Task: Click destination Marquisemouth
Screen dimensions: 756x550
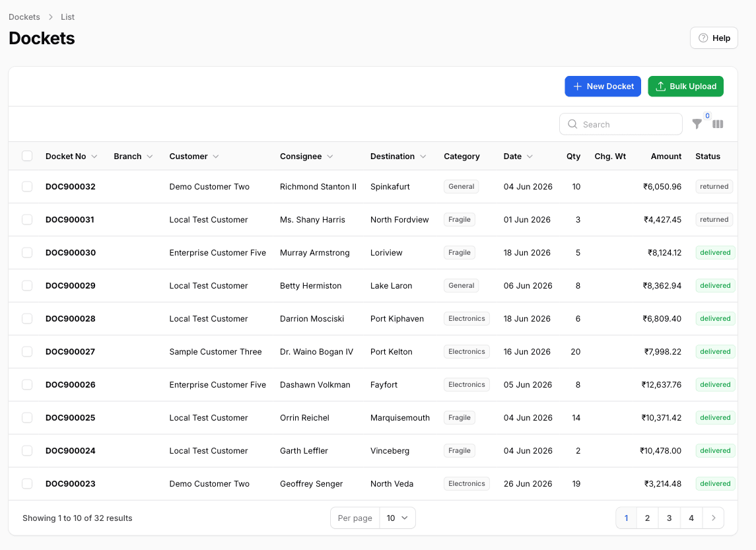Action: click(399, 418)
